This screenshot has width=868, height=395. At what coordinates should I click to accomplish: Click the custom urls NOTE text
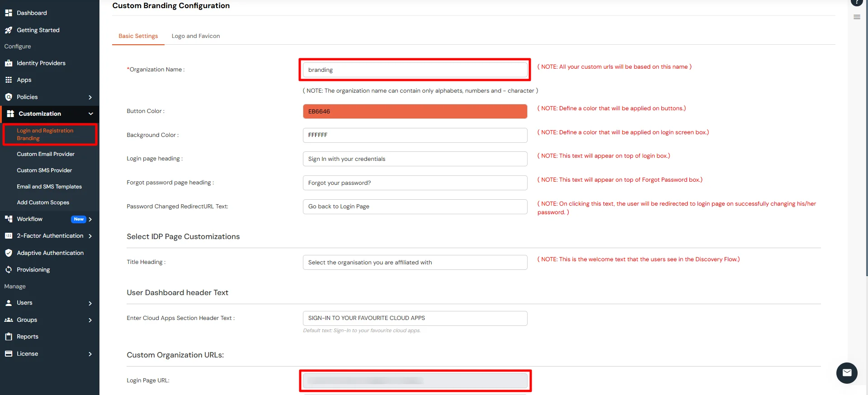(x=614, y=67)
